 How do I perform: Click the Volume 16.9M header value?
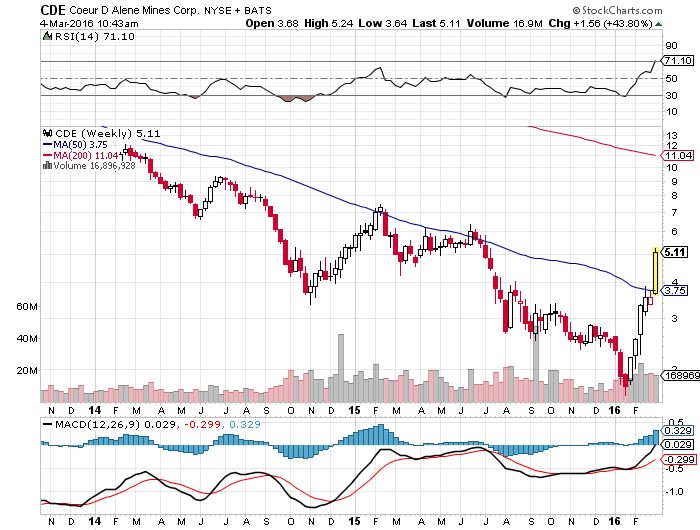(504, 23)
